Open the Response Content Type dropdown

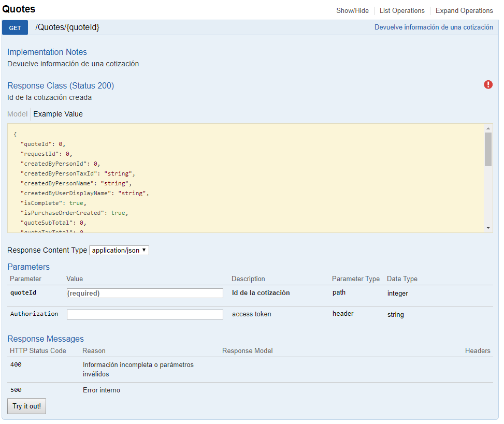pos(119,251)
